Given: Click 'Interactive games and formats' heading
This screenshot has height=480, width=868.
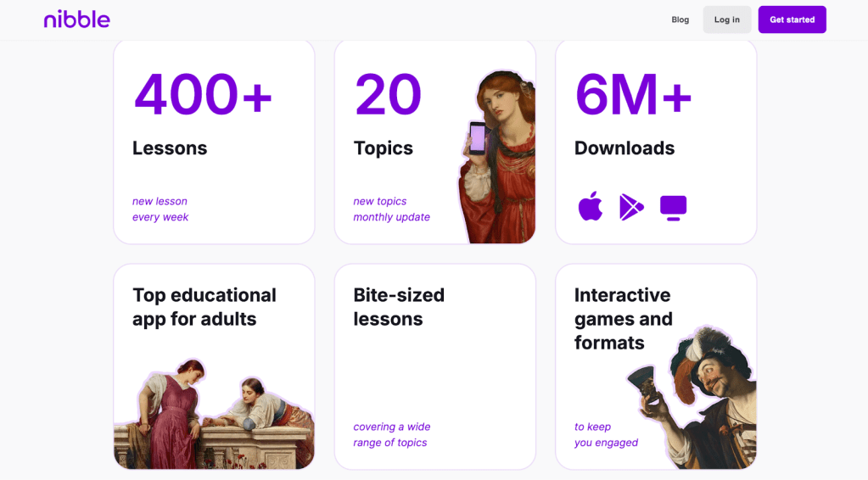Looking at the screenshot, I should (x=624, y=319).
